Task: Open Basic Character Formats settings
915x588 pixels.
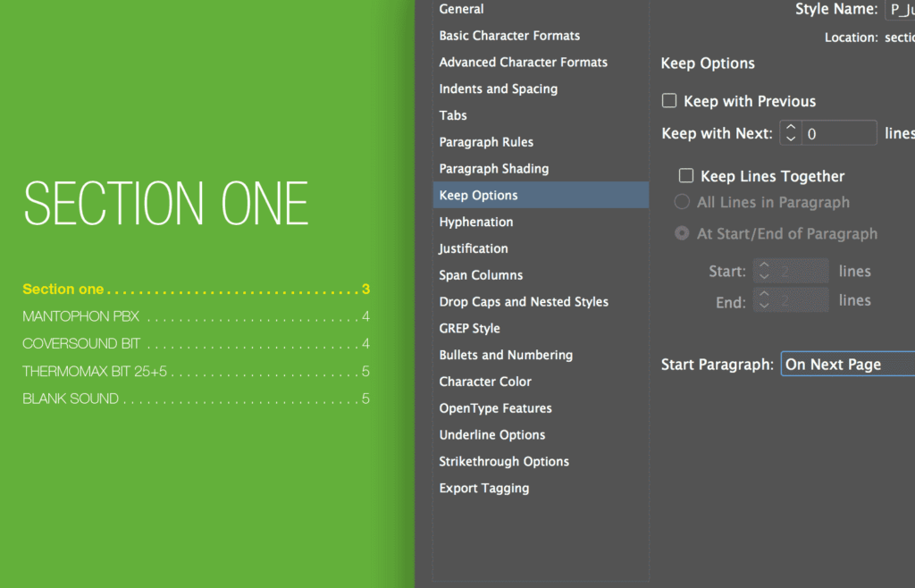Action: (509, 36)
